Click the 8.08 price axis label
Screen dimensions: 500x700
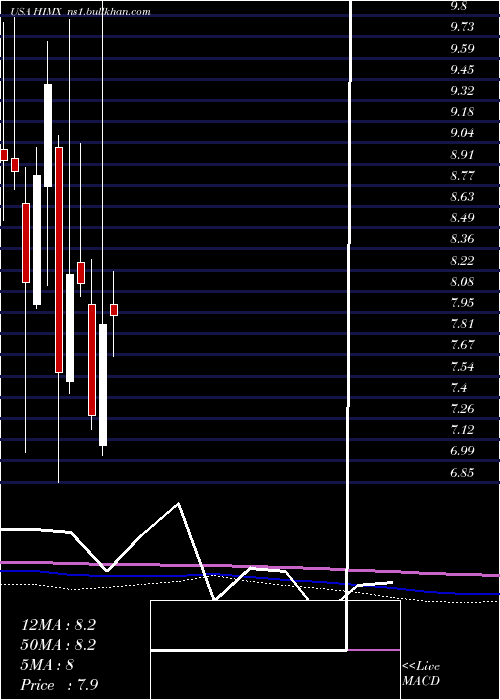(462, 282)
